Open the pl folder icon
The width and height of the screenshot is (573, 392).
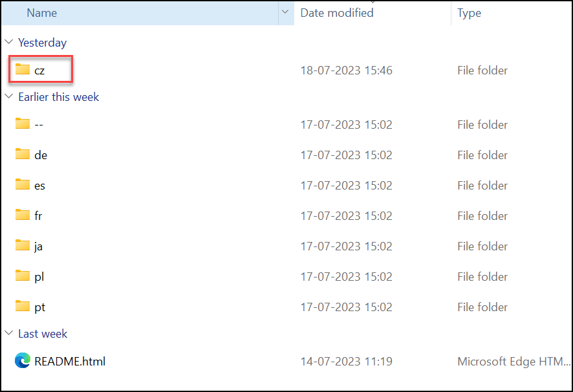22,276
